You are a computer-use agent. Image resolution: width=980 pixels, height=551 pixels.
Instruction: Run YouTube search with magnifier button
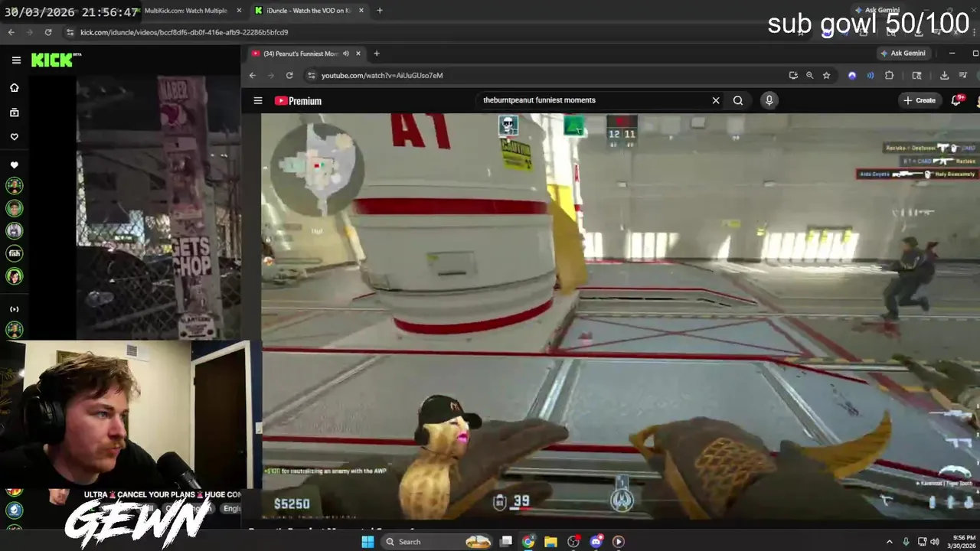click(x=738, y=100)
